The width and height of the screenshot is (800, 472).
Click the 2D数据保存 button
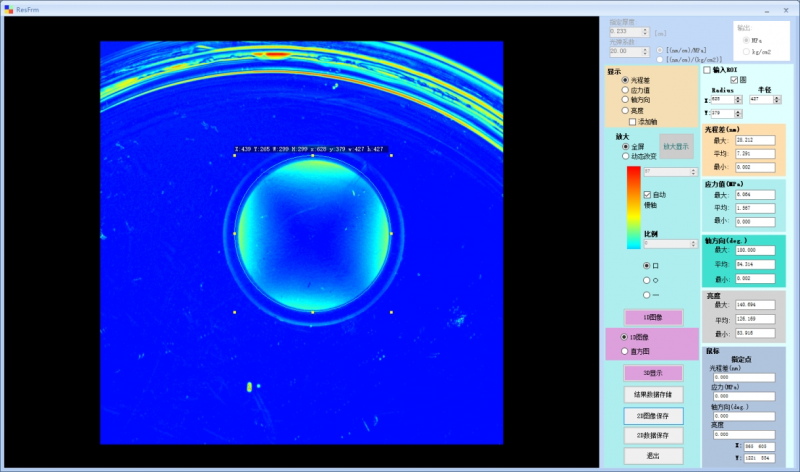coord(653,436)
